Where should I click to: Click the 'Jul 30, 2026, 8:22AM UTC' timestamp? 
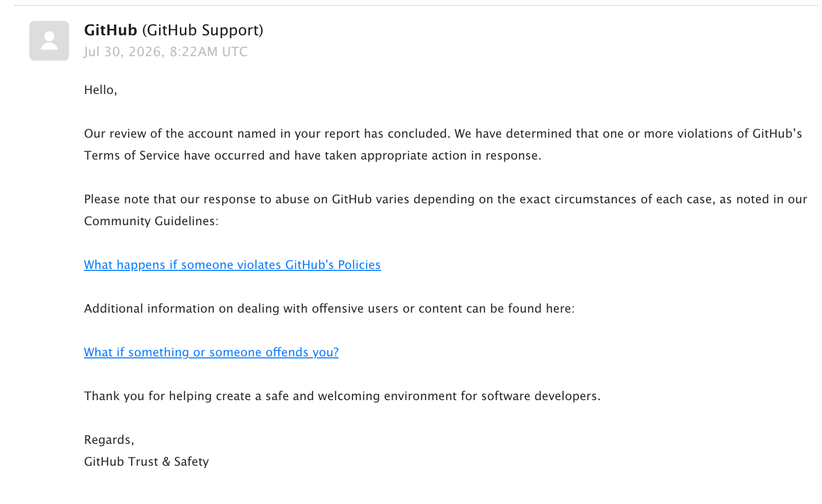[x=166, y=52]
